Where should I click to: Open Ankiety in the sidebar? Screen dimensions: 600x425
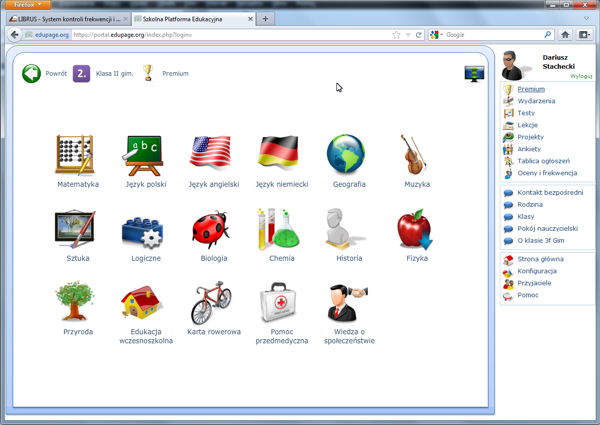point(529,149)
